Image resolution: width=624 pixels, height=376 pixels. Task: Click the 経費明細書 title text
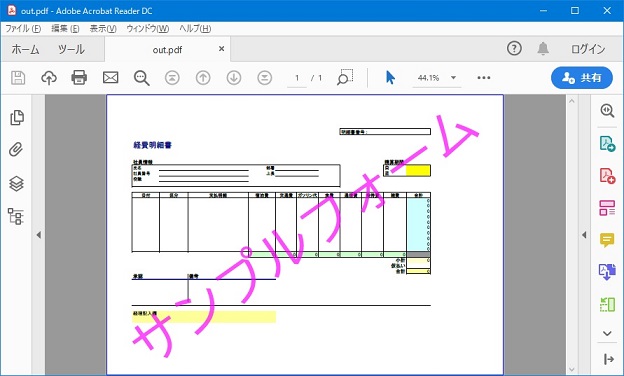point(152,145)
